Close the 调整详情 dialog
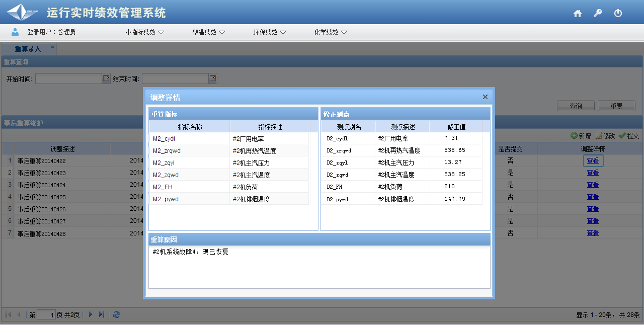Viewport: 644px width, 325px height. pyautogui.click(x=485, y=97)
